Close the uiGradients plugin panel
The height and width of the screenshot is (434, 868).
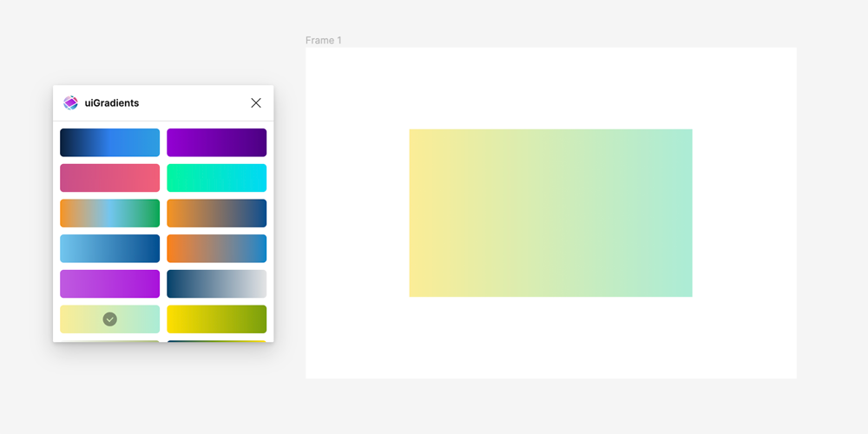pos(256,103)
